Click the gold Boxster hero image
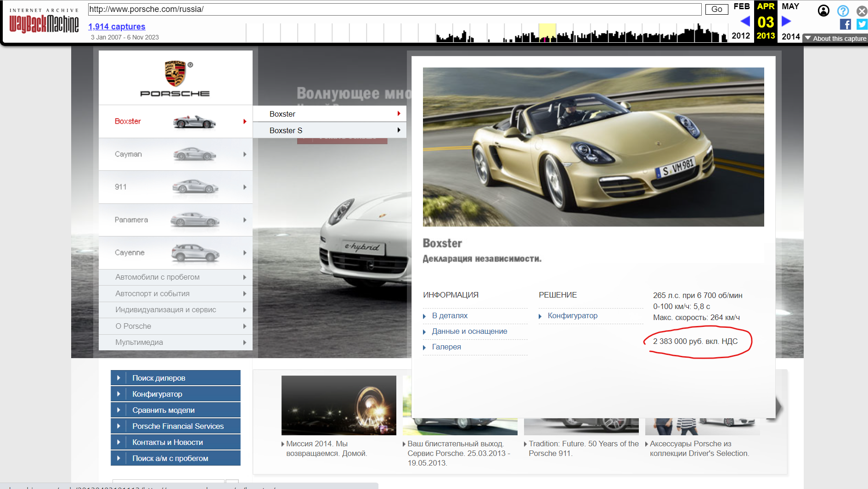 click(593, 147)
